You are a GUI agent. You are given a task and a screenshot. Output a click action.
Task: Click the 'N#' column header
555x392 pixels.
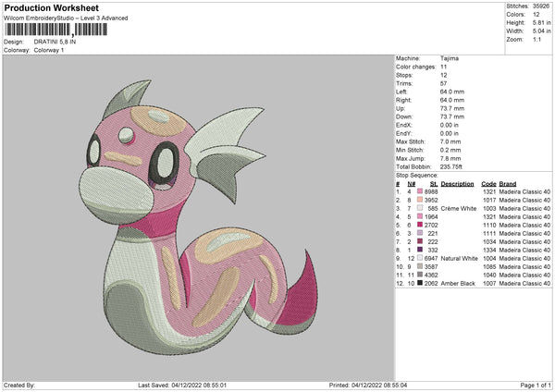coord(412,184)
